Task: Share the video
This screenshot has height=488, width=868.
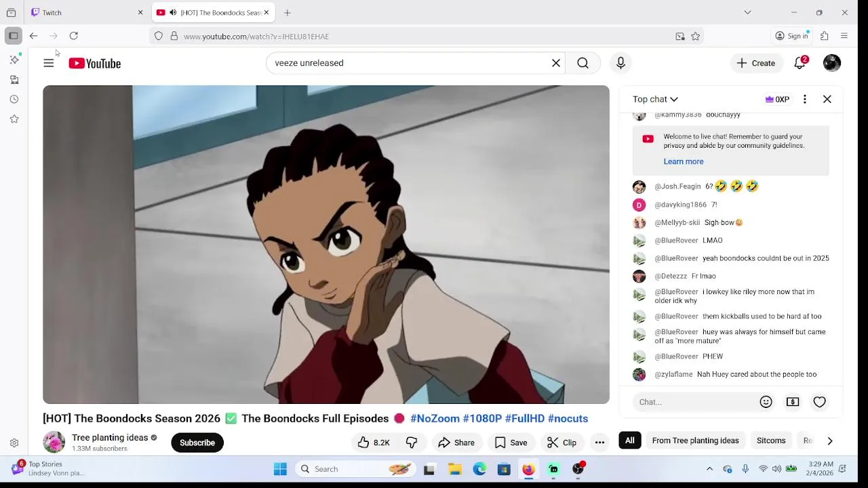Action: pos(456,443)
